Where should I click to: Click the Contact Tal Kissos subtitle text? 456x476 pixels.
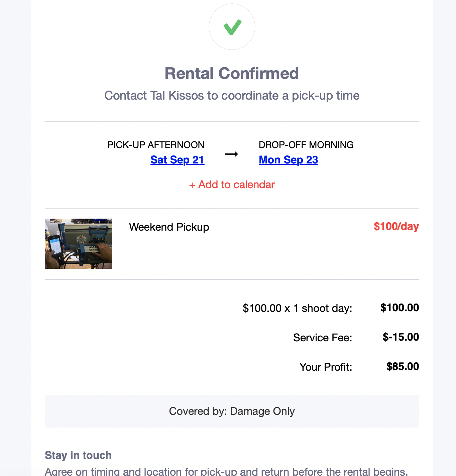pos(232,96)
